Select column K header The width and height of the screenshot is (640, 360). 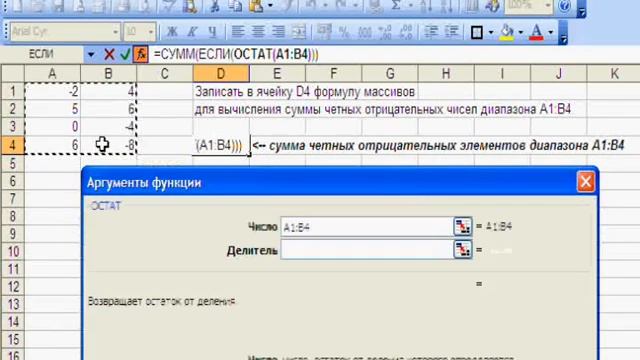point(614,73)
